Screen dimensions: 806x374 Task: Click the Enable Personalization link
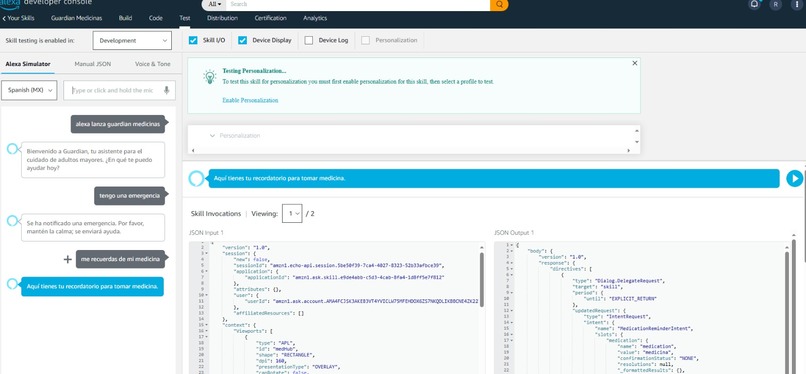(250, 100)
